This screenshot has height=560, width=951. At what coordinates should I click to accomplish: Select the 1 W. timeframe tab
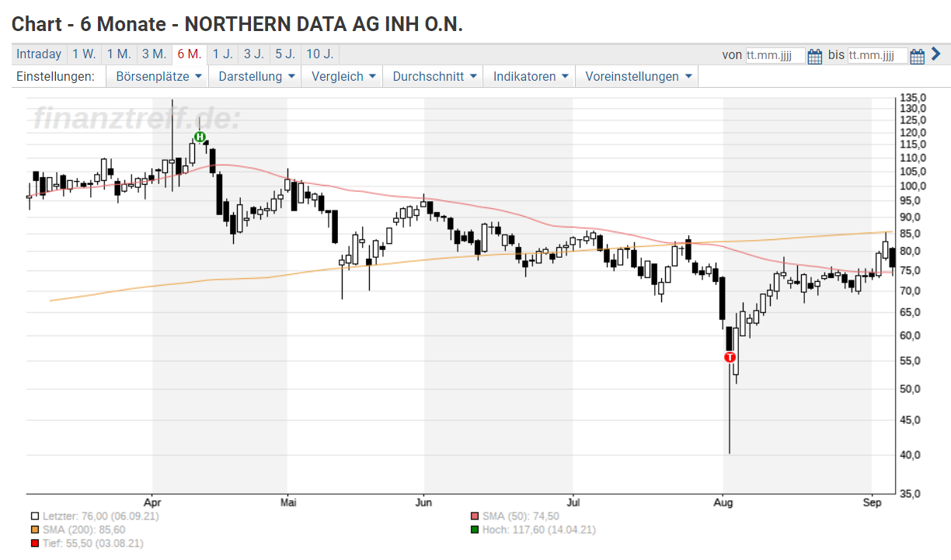coord(84,54)
